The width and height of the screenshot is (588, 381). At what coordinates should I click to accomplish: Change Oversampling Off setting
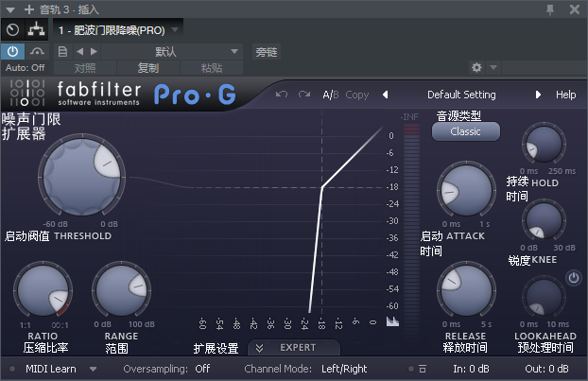click(x=202, y=369)
